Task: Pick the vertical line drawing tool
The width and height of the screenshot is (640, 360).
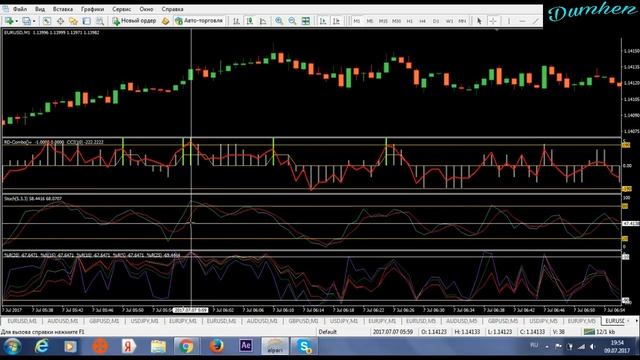Action: click(x=509, y=21)
